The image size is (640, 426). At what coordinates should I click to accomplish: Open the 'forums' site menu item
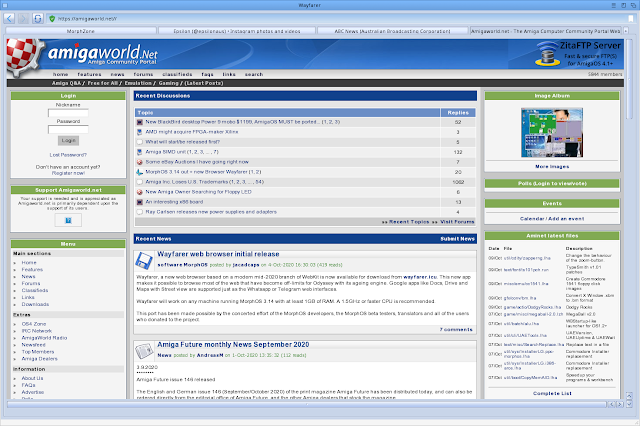[143, 74]
